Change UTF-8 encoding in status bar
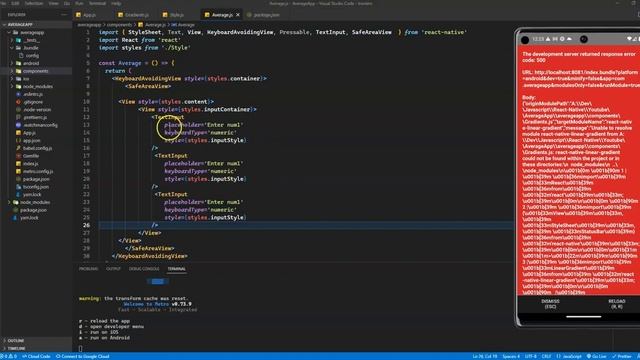 coord(531,356)
